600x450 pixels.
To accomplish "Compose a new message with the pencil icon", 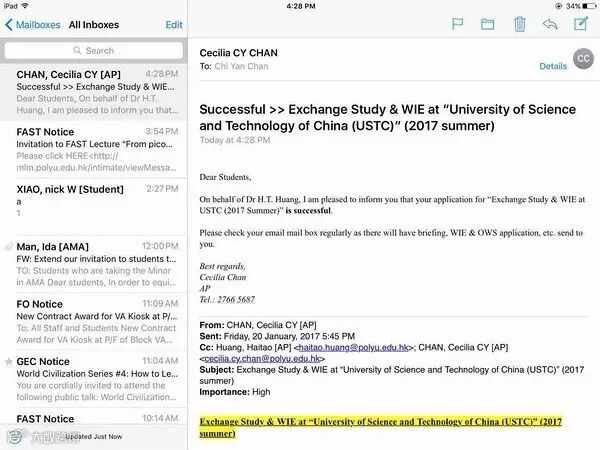I will (x=581, y=24).
